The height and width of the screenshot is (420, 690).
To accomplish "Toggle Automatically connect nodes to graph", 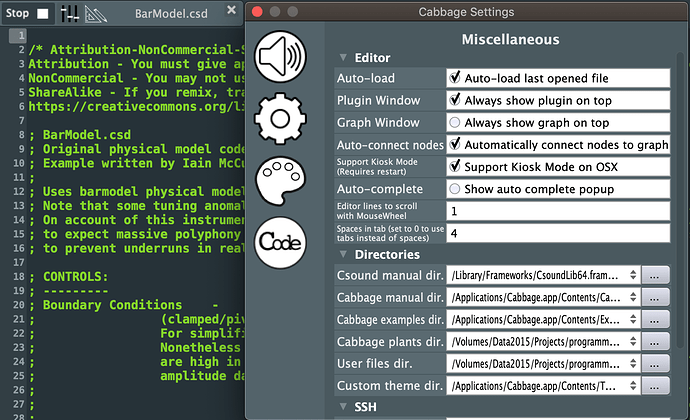I will click(x=455, y=144).
